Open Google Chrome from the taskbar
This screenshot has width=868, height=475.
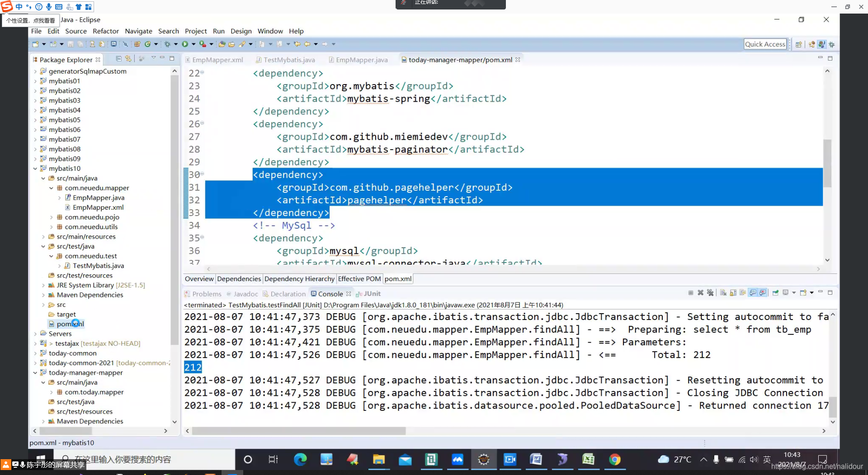click(x=614, y=460)
